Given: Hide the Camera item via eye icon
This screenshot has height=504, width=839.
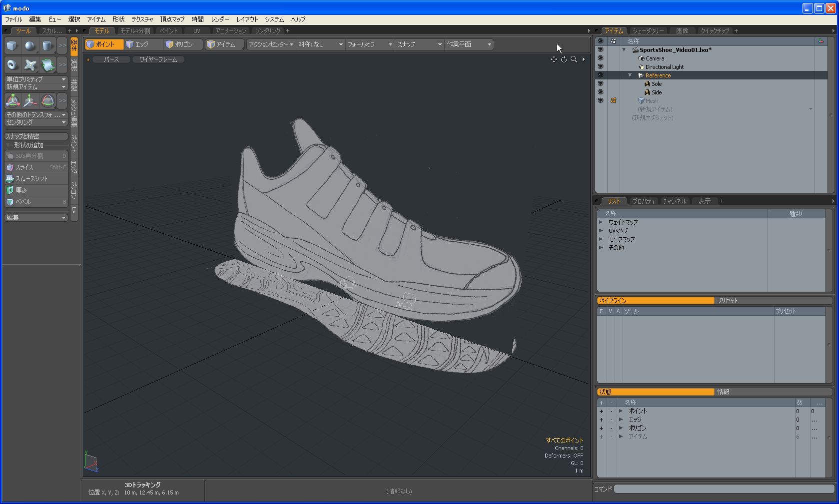Looking at the screenshot, I should click(x=600, y=58).
